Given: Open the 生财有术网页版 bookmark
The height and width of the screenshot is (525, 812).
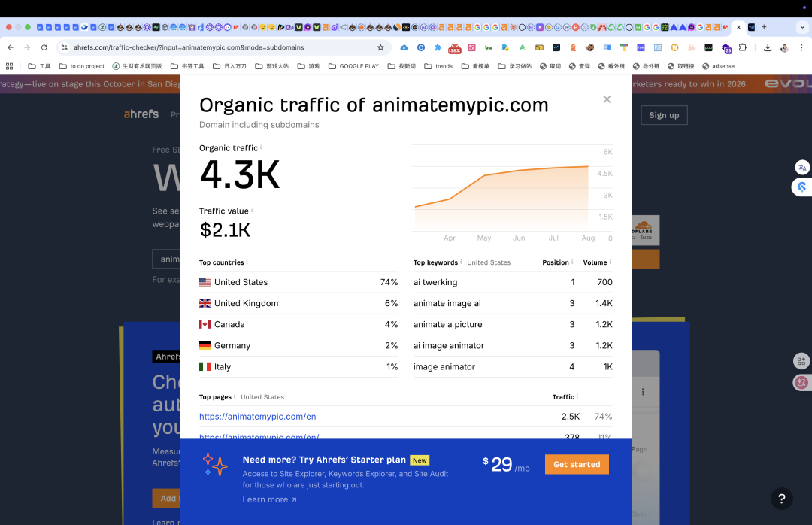Looking at the screenshot, I should tap(138, 66).
